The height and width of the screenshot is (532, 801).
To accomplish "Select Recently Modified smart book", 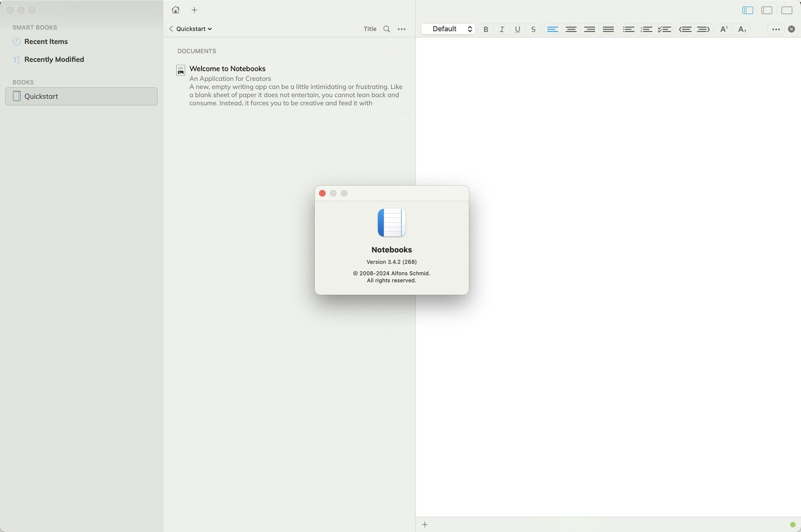I will [54, 59].
